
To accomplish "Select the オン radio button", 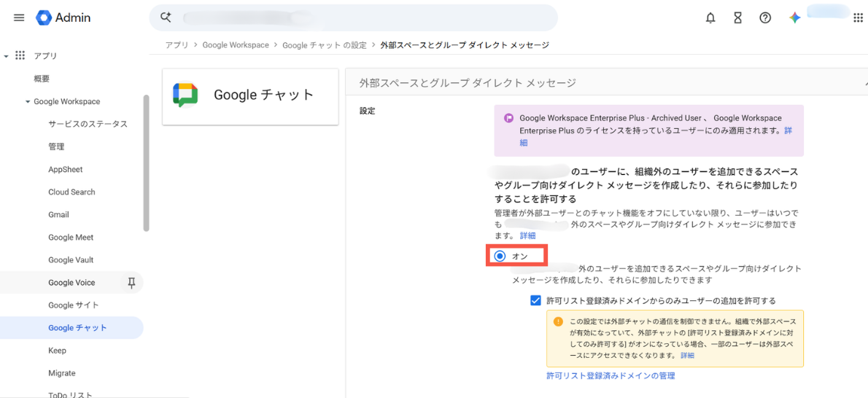I will point(500,256).
